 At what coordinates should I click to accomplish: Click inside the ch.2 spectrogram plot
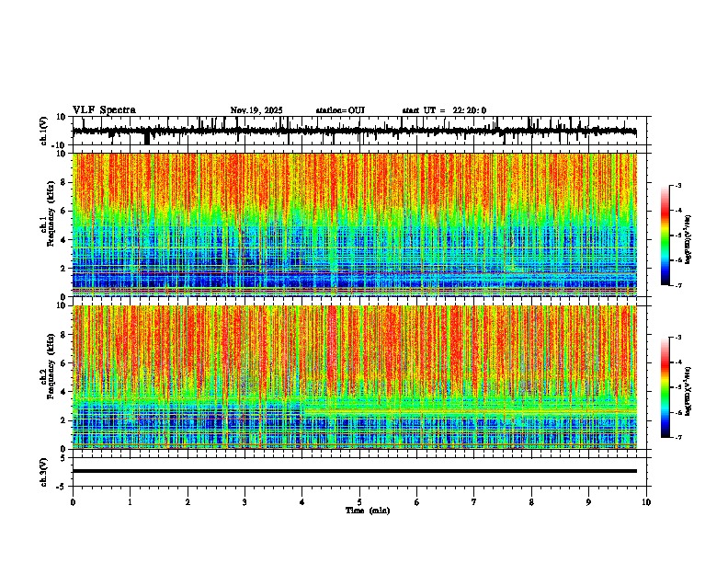tap(354, 377)
